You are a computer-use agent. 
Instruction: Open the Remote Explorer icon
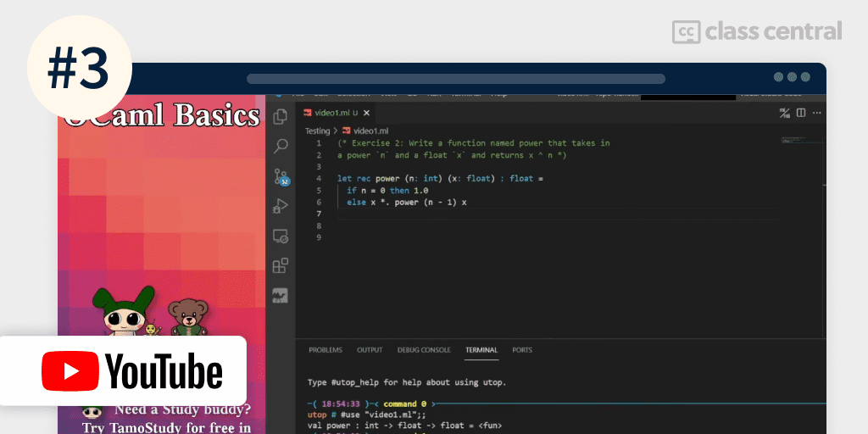[x=281, y=236]
